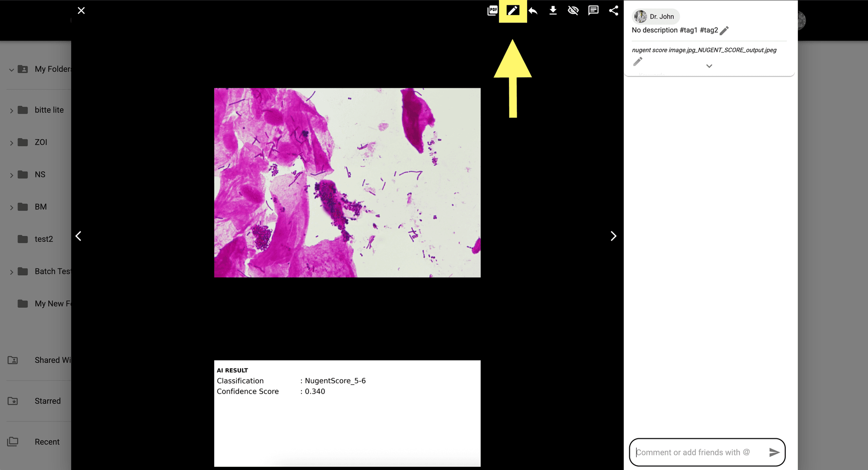Expand the bitte lite folder
The height and width of the screenshot is (470, 868).
(11, 110)
